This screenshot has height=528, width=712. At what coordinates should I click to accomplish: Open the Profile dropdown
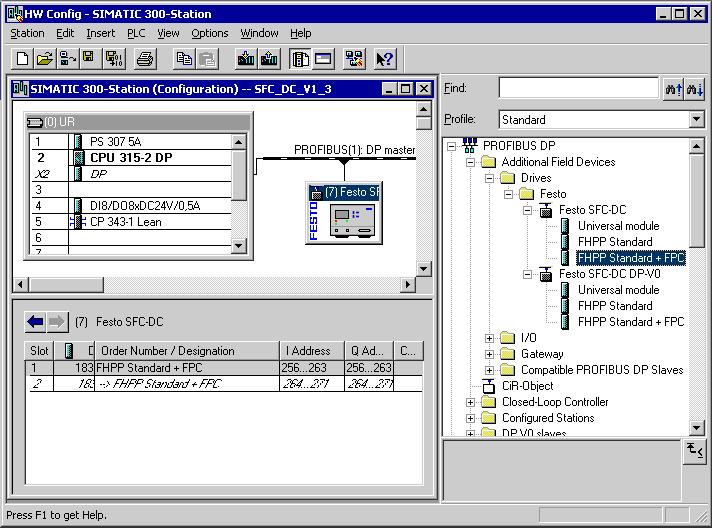click(x=696, y=120)
